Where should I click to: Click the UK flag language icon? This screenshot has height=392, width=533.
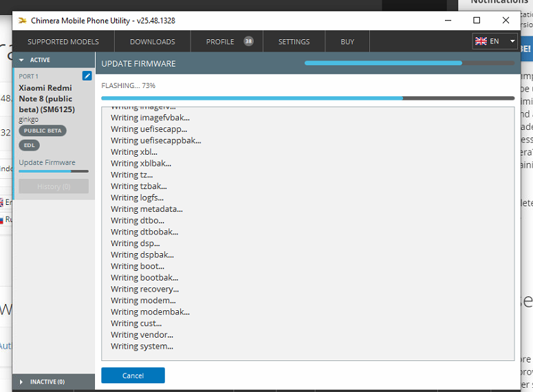pyautogui.click(x=481, y=41)
